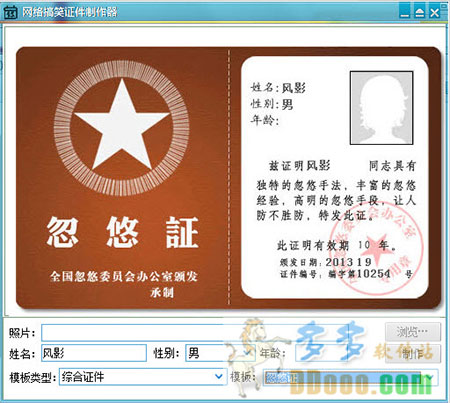Image resolution: width=450 pixels, height=403 pixels.
Task: Click the 承制 text on certificate
Action: (x=162, y=292)
